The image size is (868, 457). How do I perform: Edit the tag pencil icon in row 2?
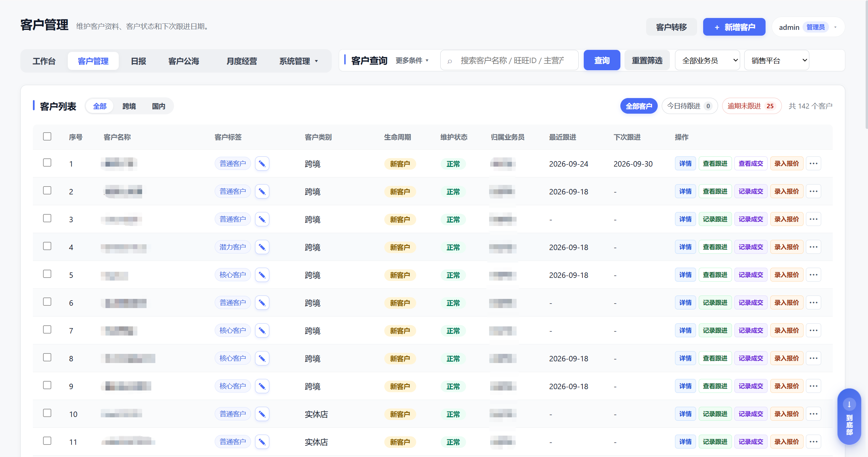tap(262, 192)
